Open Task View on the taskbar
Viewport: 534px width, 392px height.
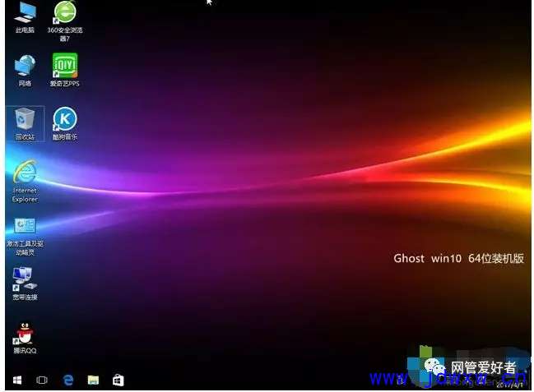pos(42,380)
